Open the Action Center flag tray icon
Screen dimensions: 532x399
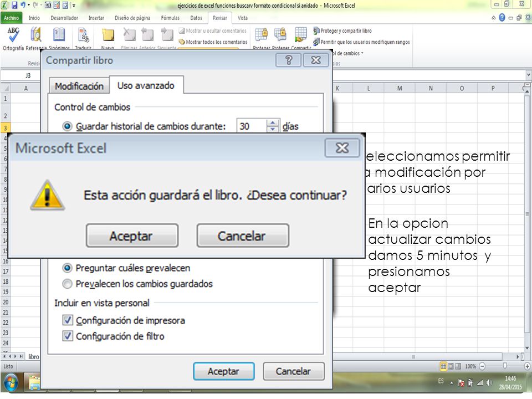click(x=461, y=383)
